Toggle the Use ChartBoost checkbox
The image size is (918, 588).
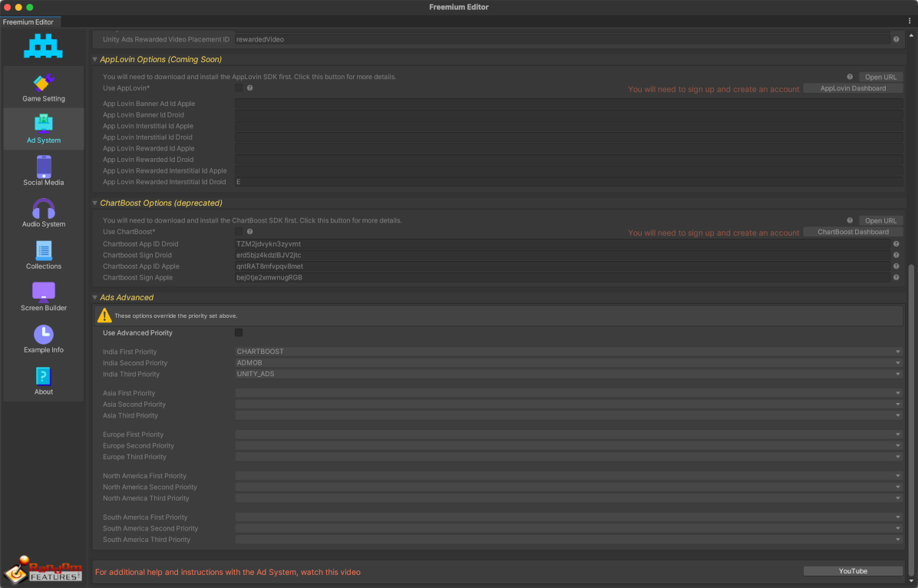tap(239, 232)
